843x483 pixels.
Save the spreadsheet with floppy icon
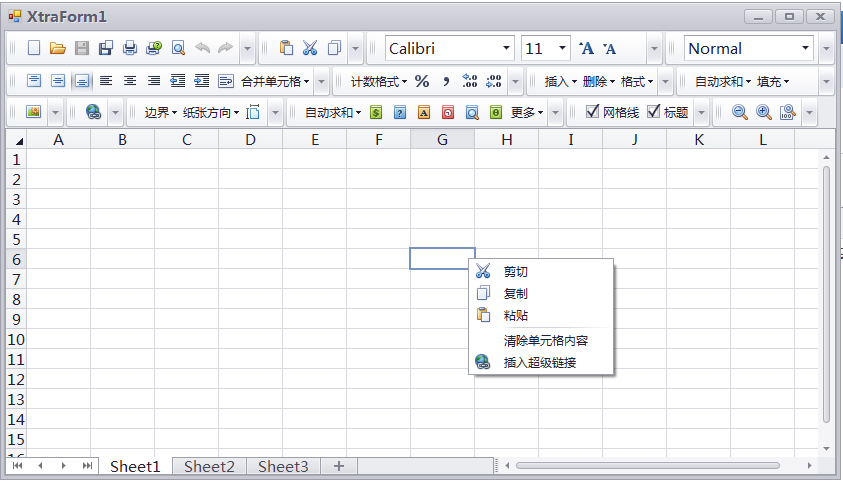coord(82,48)
